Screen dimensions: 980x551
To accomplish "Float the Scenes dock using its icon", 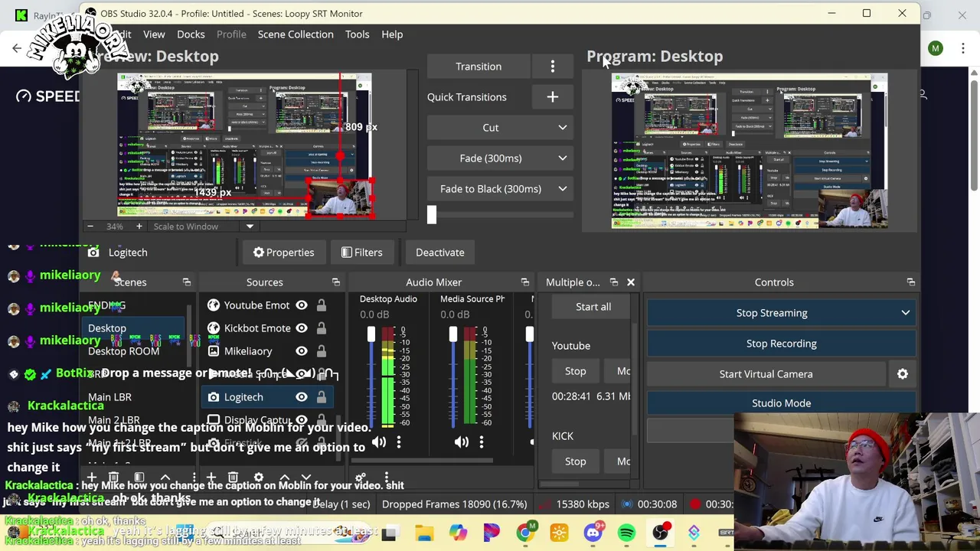I will tap(186, 282).
